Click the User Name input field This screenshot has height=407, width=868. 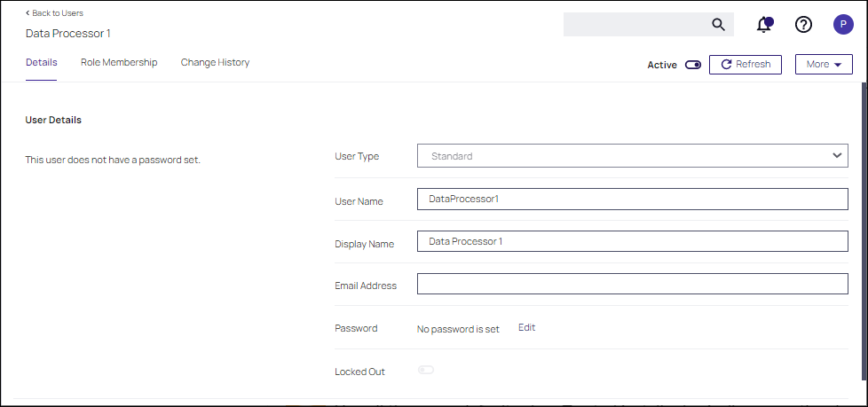[x=632, y=200]
